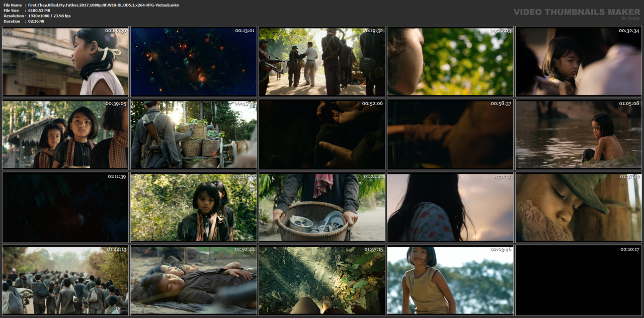
Task: Open the thumbnail stamped 00:06:30, girl with hair ribbon
Action: point(65,61)
